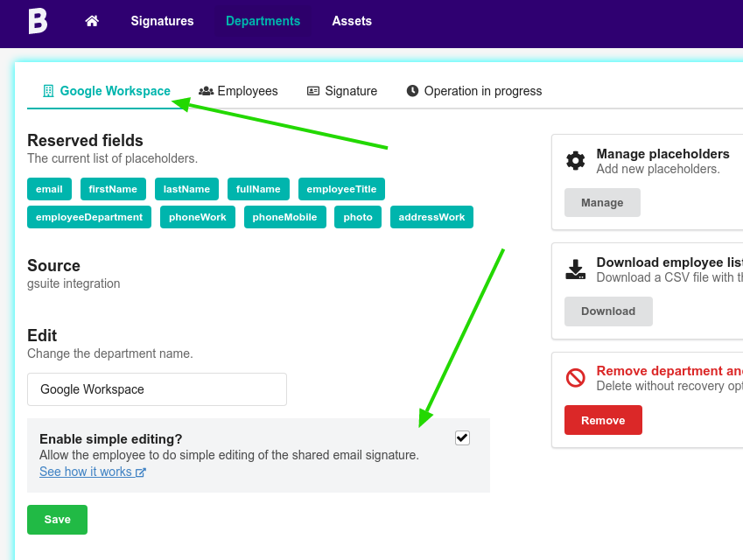Click 'The current list of placeholders.' text
This screenshot has height=560, width=743.
(x=112, y=158)
